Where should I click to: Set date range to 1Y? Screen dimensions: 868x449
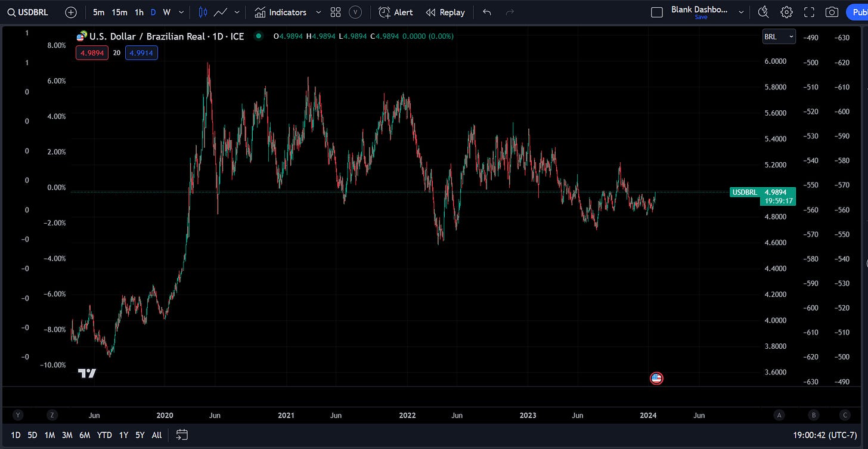(x=123, y=435)
